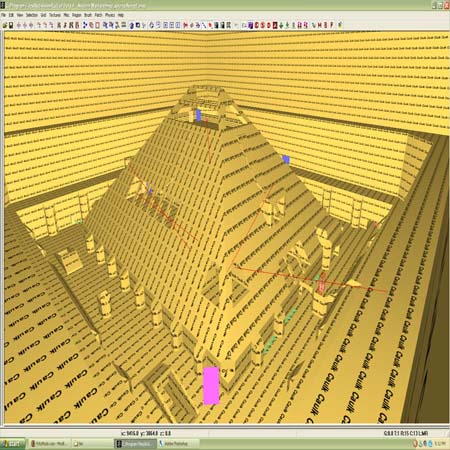Click the Save map toolbar icon
This screenshot has height=450, width=450.
(11, 25)
